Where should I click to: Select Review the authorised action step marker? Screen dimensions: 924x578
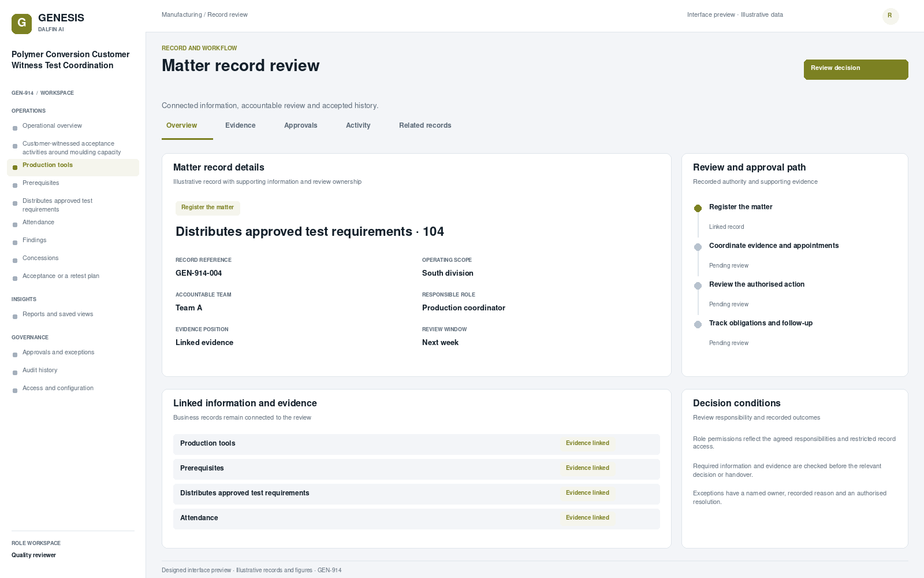point(698,286)
